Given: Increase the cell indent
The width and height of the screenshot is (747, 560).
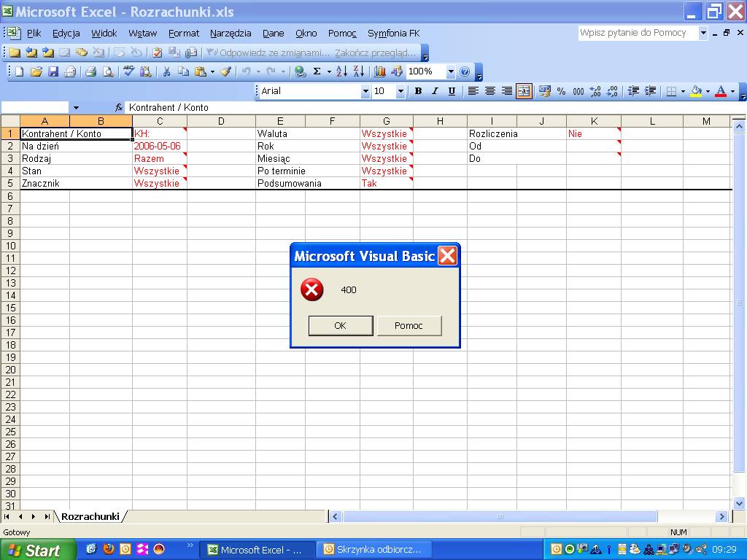Looking at the screenshot, I should pos(650,91).
